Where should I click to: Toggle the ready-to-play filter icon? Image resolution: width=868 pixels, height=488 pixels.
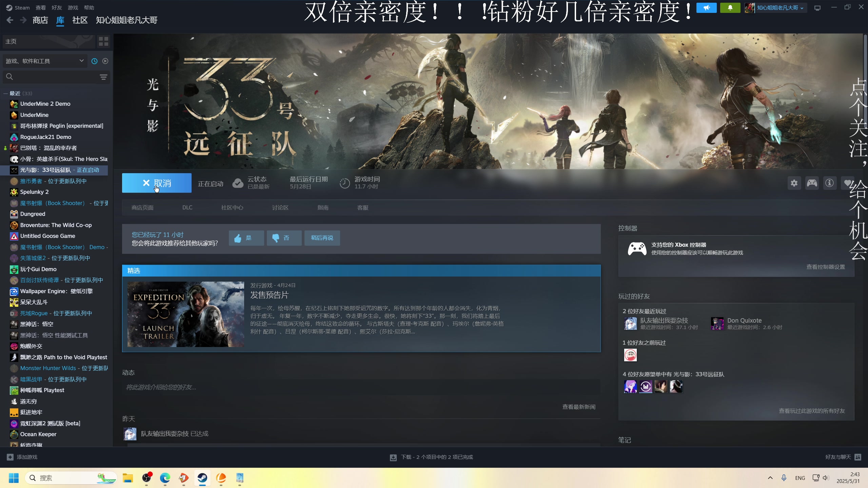[105, 61]
